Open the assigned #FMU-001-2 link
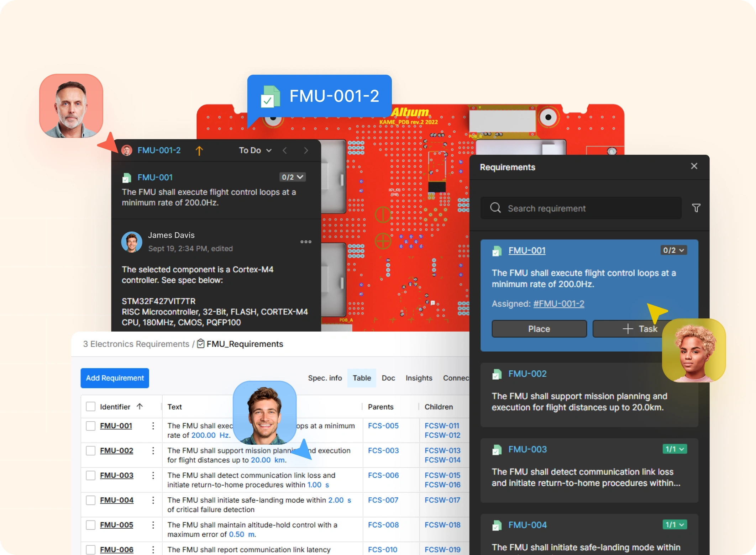 pyautogui.click(x=559, y=304)
